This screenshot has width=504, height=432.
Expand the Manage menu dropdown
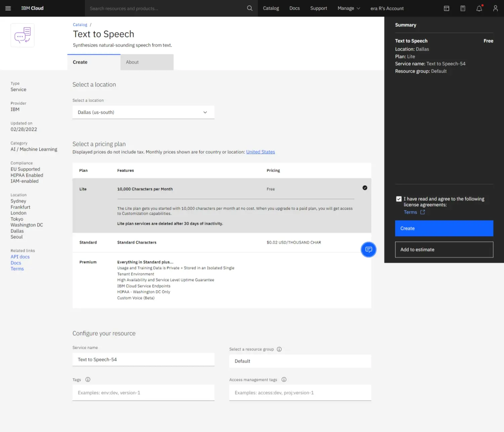tap(348, 8)
